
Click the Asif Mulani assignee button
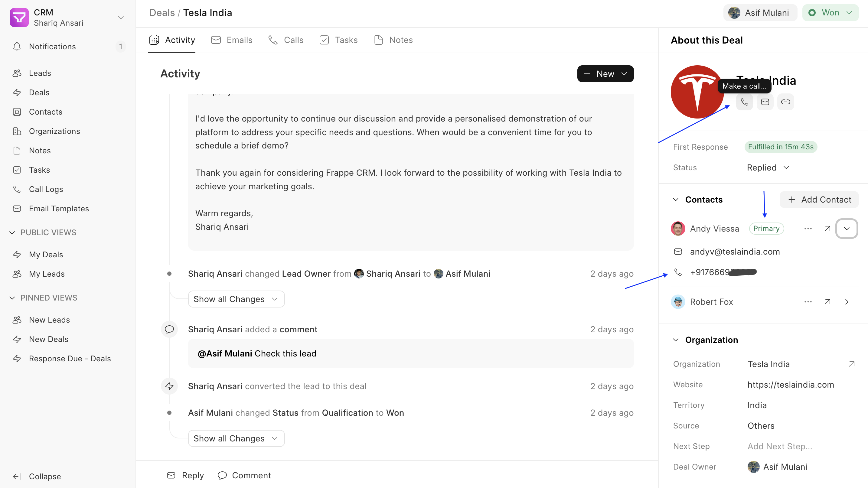click(x=760, y=12)
